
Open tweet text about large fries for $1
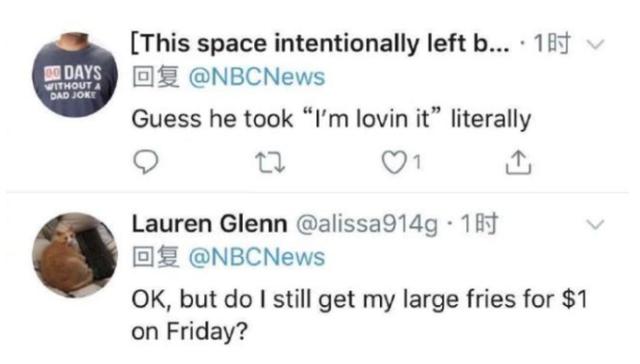359,315
